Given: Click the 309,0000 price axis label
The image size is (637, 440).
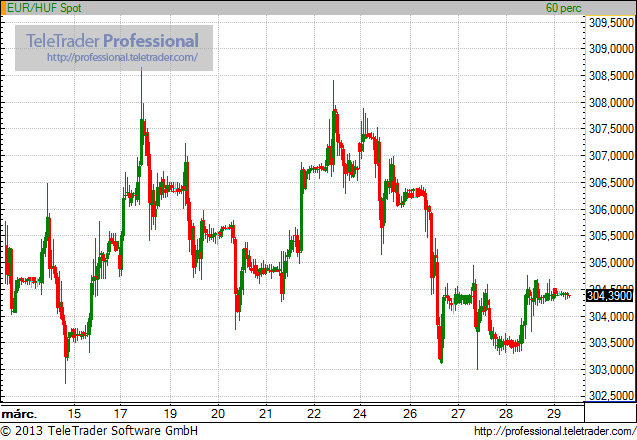Looking at the screenshot, I should point(611,49).
